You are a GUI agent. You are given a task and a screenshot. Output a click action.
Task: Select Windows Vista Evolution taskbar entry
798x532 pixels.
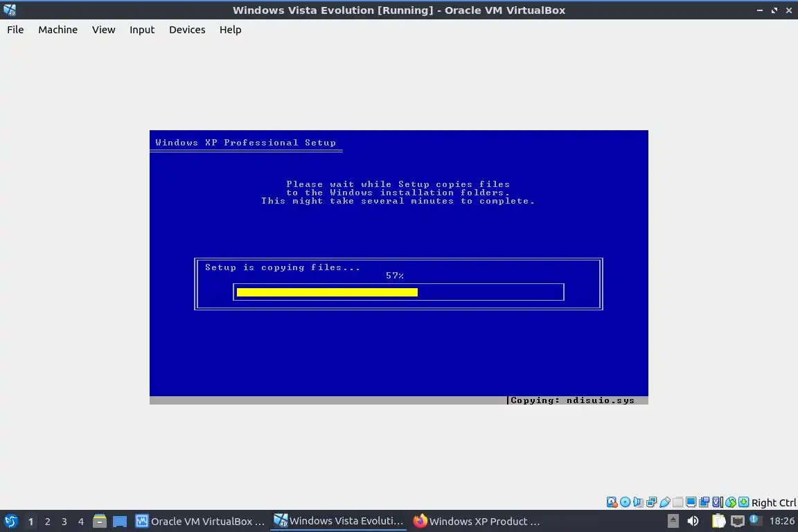coord(339,522)
